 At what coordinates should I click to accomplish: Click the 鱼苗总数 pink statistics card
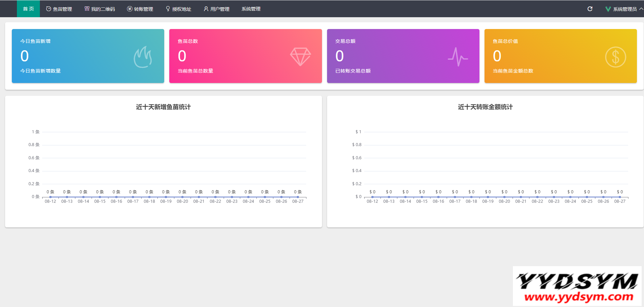(x=245, y=56)
